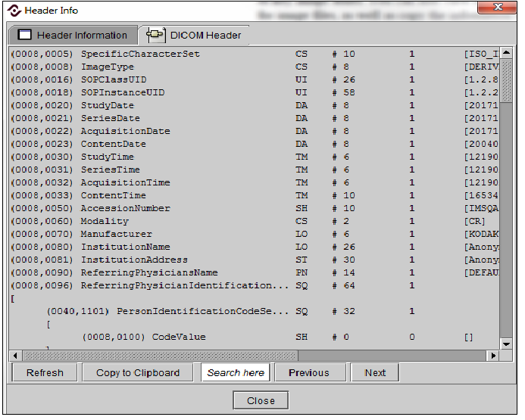Copy header contents with Copy to Clipboard
Viewport: 525px width, 420px height.
[138, 372]
